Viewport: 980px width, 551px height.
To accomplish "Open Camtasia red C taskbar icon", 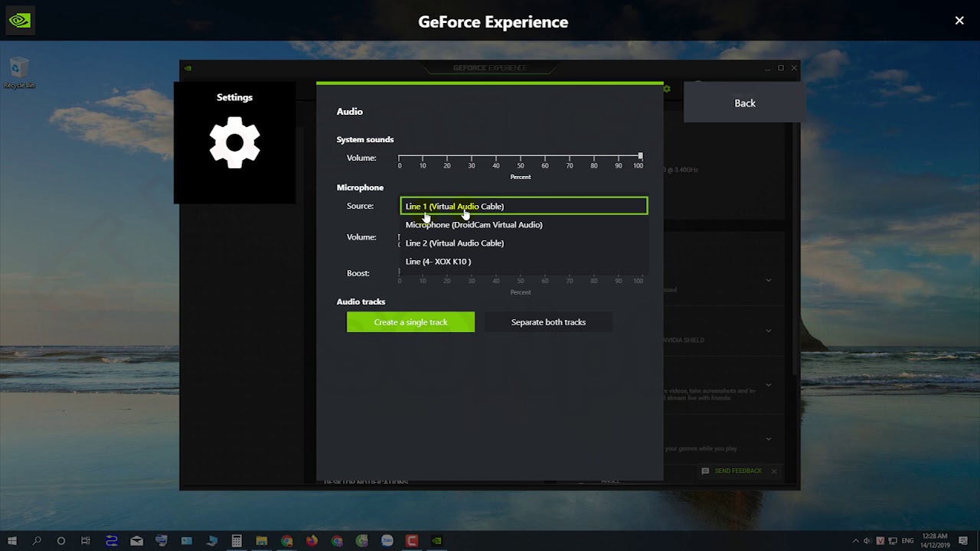I will (x=412, y=541).
